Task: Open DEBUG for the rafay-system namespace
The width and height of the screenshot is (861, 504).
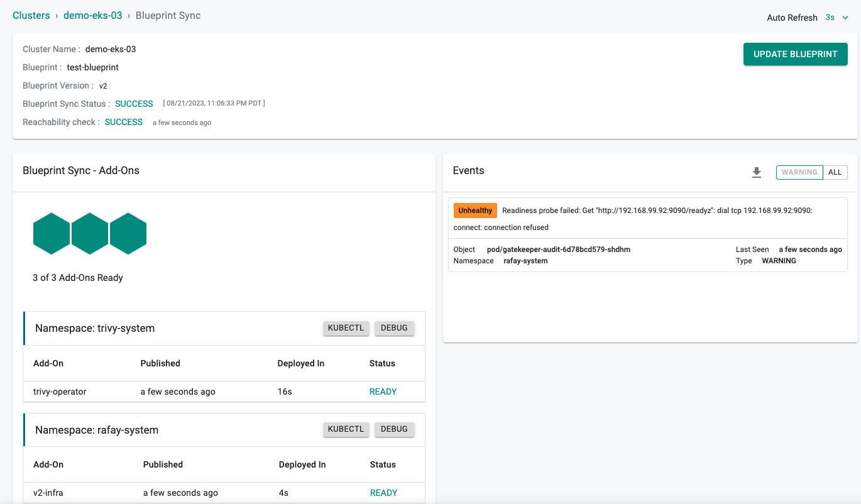Action: click(x=395, y=429)
